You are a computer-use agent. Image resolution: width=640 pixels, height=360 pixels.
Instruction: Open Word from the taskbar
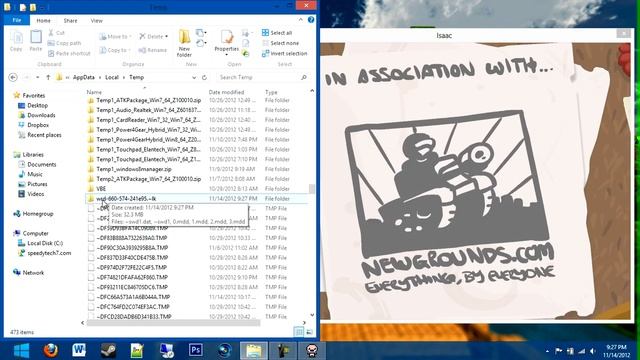click(79, 351)
